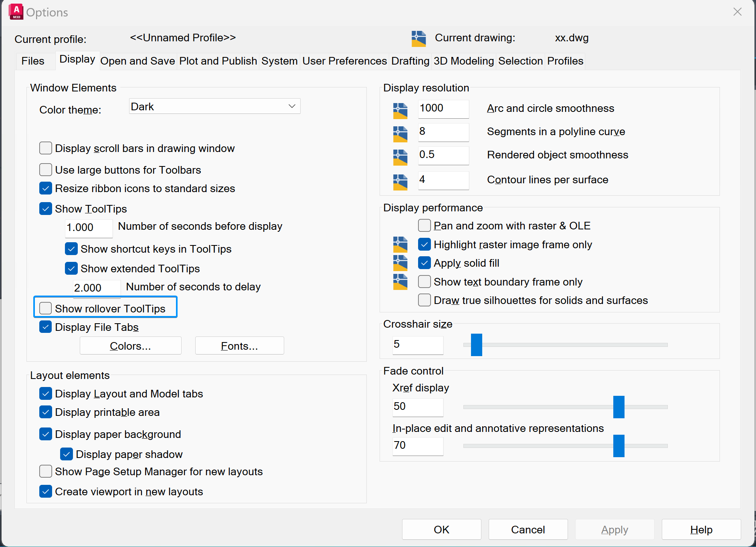This screenshot has height=547, width=756.
Task: Enable Pan and zoom with raster & OLE
Action: pos(424,226)
